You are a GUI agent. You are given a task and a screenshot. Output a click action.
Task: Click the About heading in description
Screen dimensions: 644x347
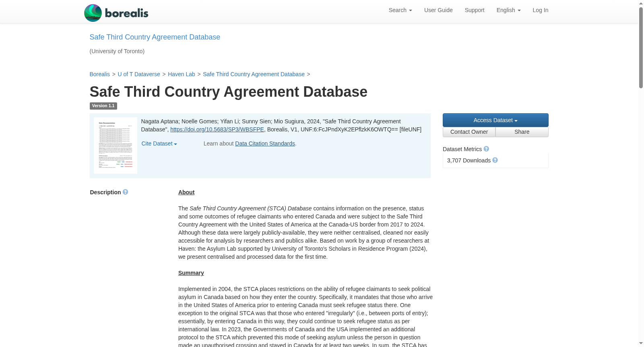pyautogui.click(x=186, y=192)
